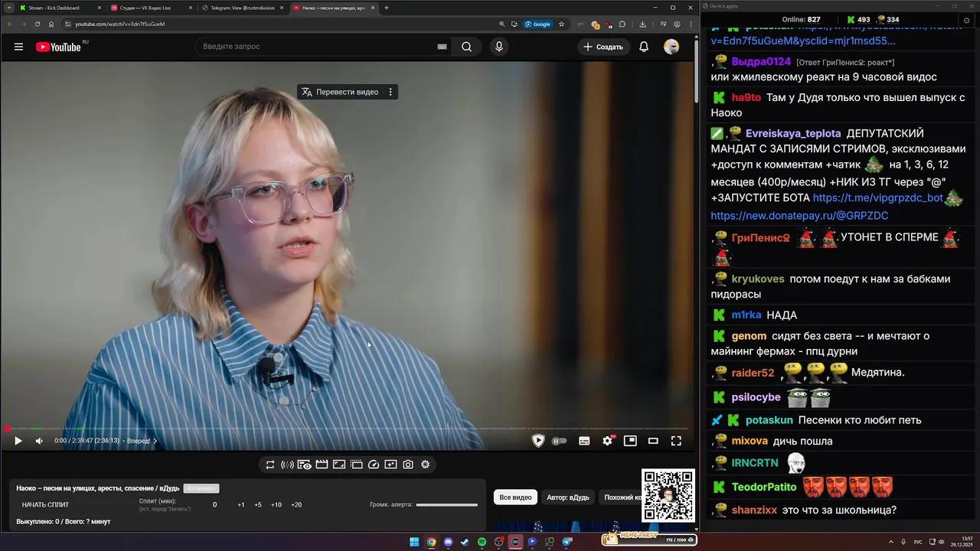Mute the video with the speaker icon
The image size is (980, 551).
point(39,441)
